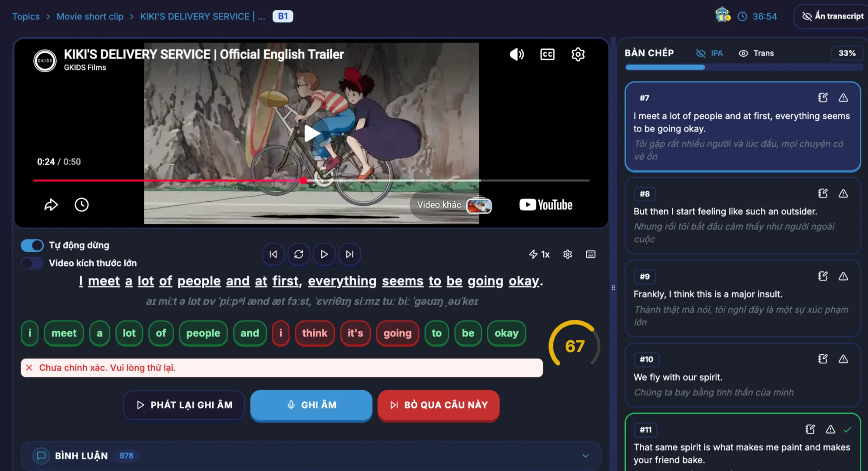Screen dimensions: 868x471
Task: Open the keyboard shortcuts icon
Action: coord(590,254)
